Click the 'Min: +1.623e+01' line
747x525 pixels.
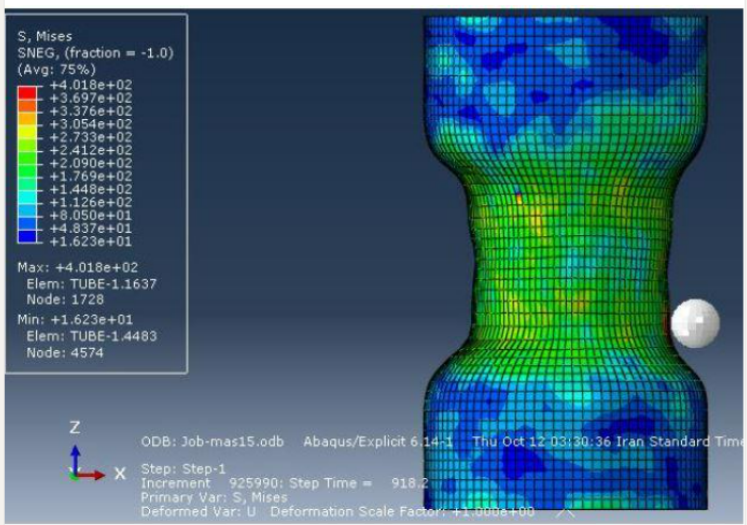[75, 320]
